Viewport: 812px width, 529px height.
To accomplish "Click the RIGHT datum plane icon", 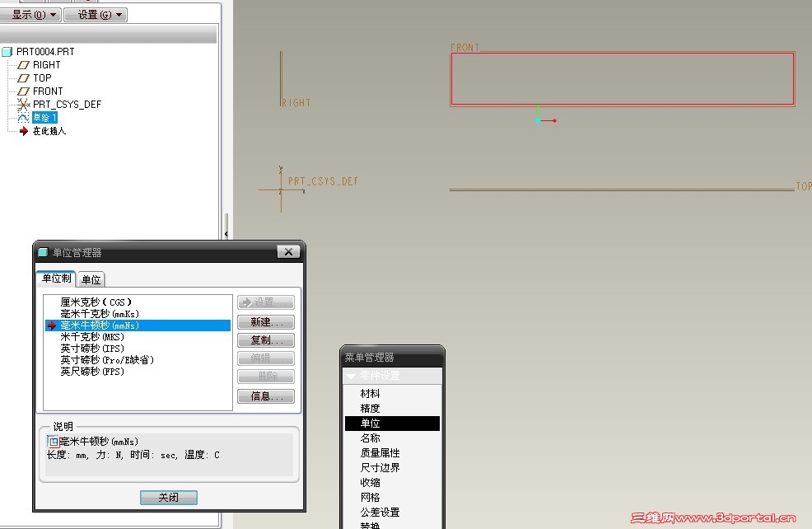I will pos(23,65).
